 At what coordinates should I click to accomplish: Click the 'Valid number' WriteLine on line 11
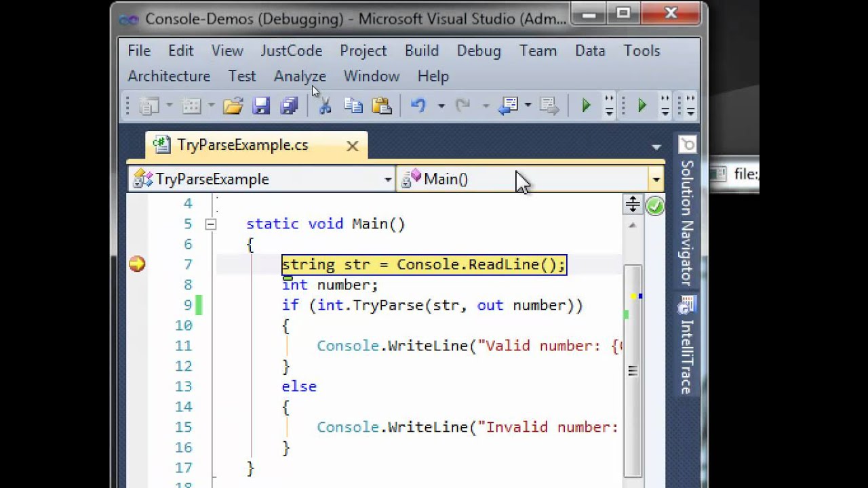click(469, 346)
